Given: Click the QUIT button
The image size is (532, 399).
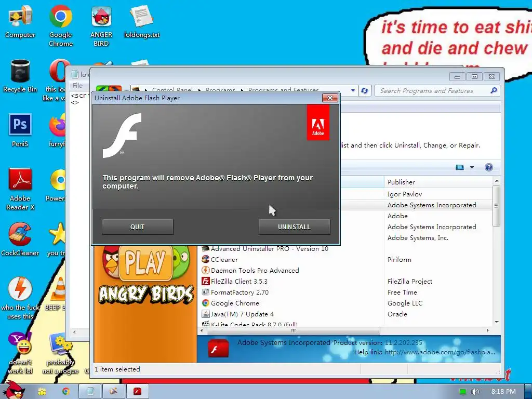Looking at the screenshot, I should (137, 227).
